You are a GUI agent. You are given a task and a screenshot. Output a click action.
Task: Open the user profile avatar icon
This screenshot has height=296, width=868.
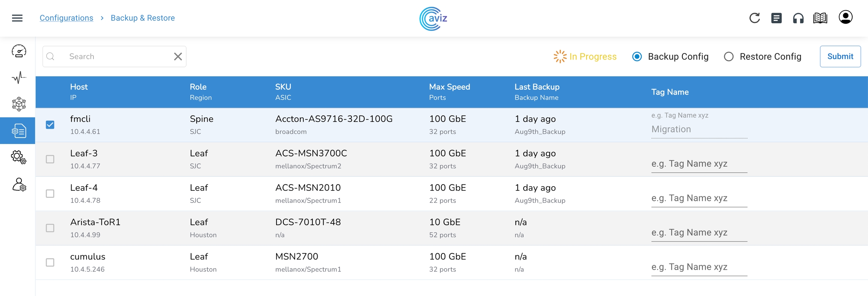[x=845, y=17]
